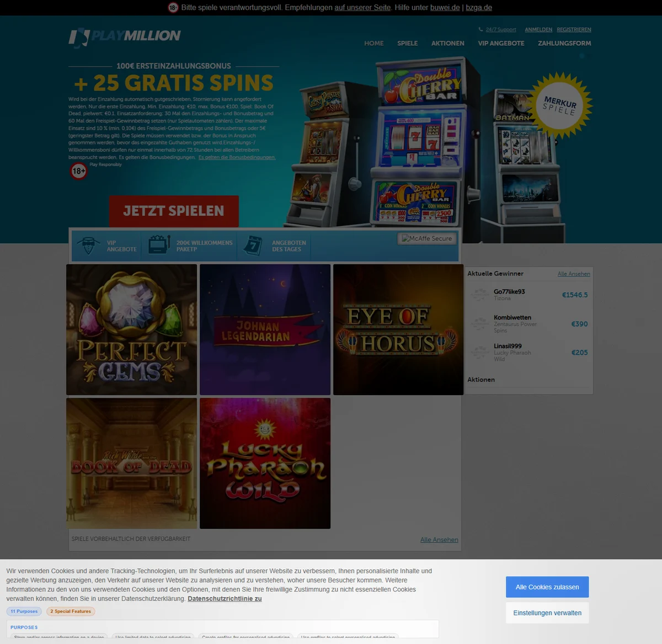Open 'Es gelten die Bonusbedingungen' link

pyautogui.click(x=237, y=157)
